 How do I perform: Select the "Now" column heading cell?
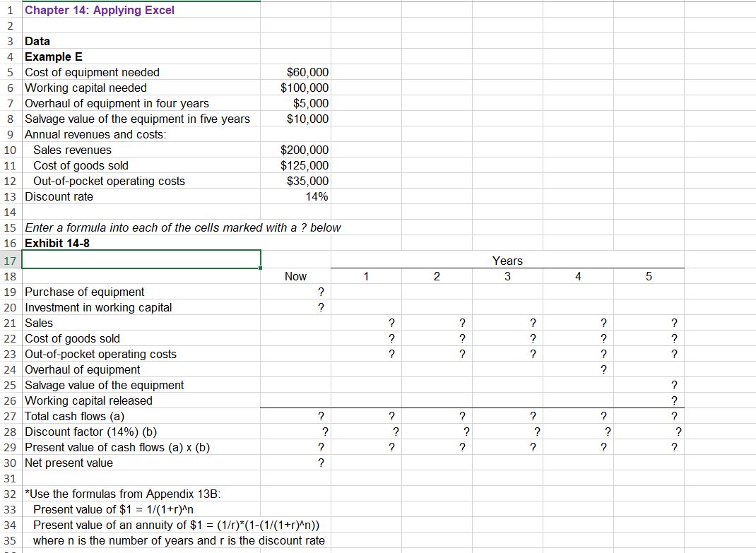click(295, 276)
